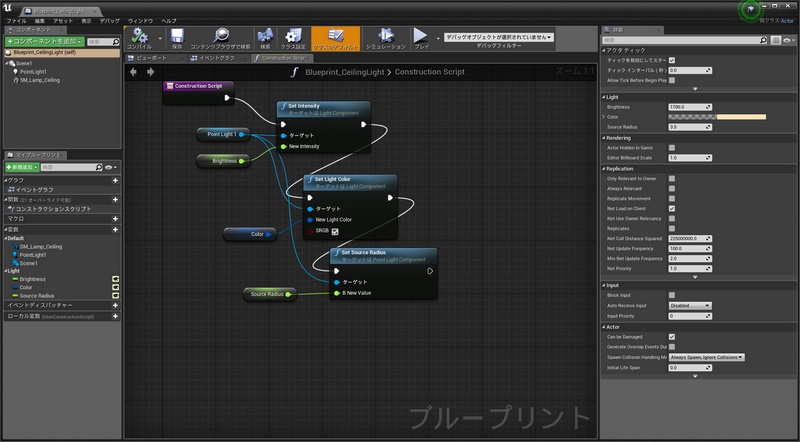
Task: Toggle Block Input checkbox
Action: (x=672, y=295)
